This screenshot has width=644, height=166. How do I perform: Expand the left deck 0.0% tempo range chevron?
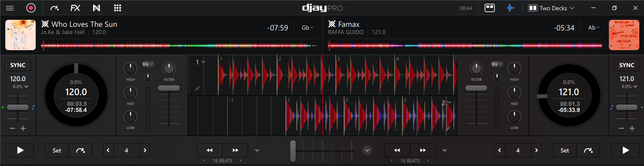[27, 87]
